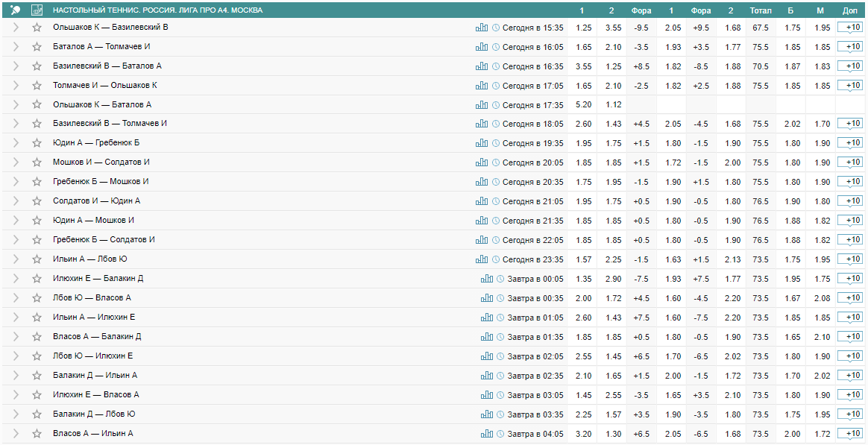Click clock icon for Баталов А — Толмачев И
The width and height of the screenshot is (868, 445).
(x=496, y=47)
